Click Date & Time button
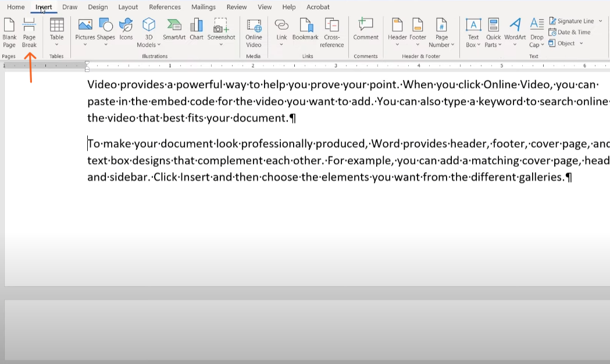 (570, 33)
